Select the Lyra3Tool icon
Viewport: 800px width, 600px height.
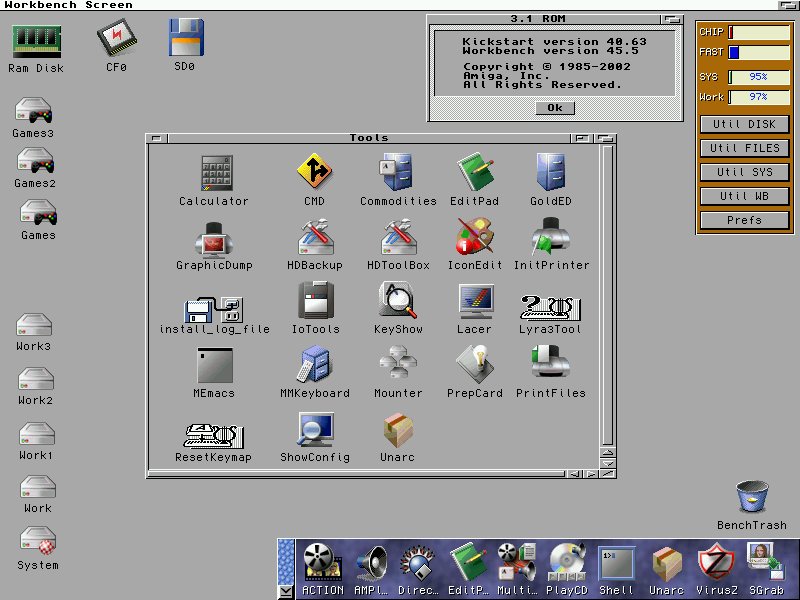tap(550, 307)
